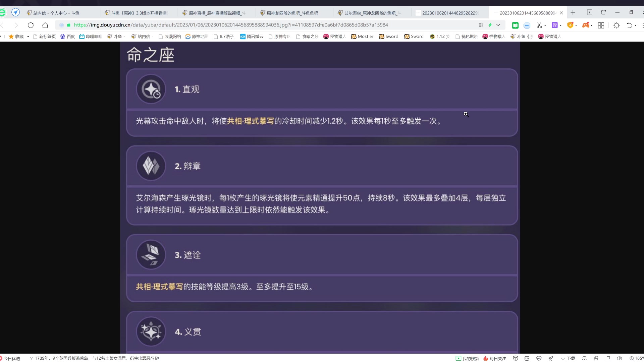644x362 pixels.
Task: Expand the game controller dropdown arrow
Action: 591,25
